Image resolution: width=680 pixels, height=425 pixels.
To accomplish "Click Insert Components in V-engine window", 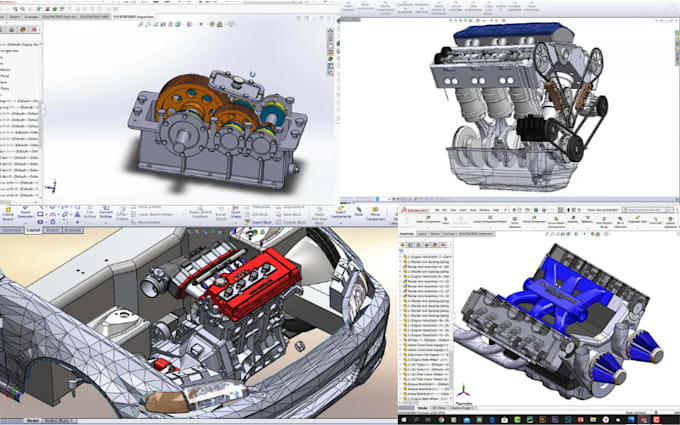I will click(428, 219).
